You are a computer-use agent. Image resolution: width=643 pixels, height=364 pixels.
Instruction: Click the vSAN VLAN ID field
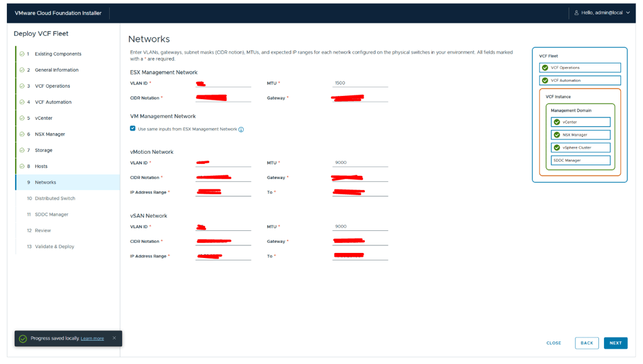click(x=223, y=227)
